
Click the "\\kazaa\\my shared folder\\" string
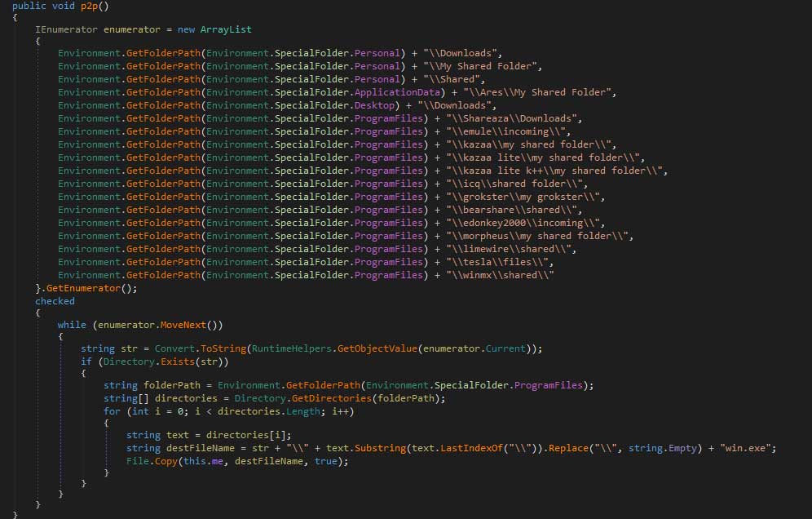tap(529, 144)
